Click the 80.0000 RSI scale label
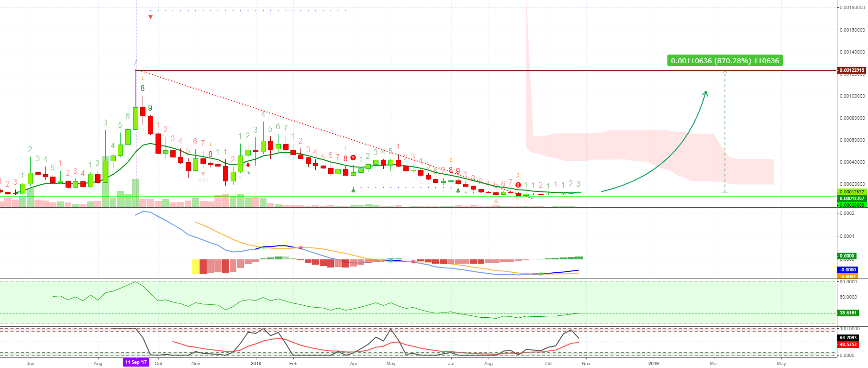This screenshot has width=868, height=368. click(x=848, y=282)
